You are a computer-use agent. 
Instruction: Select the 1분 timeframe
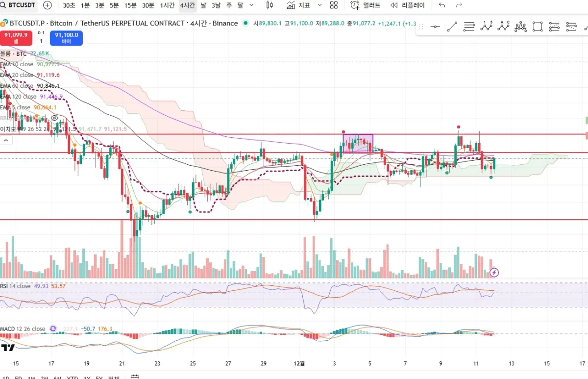point(85,5)
